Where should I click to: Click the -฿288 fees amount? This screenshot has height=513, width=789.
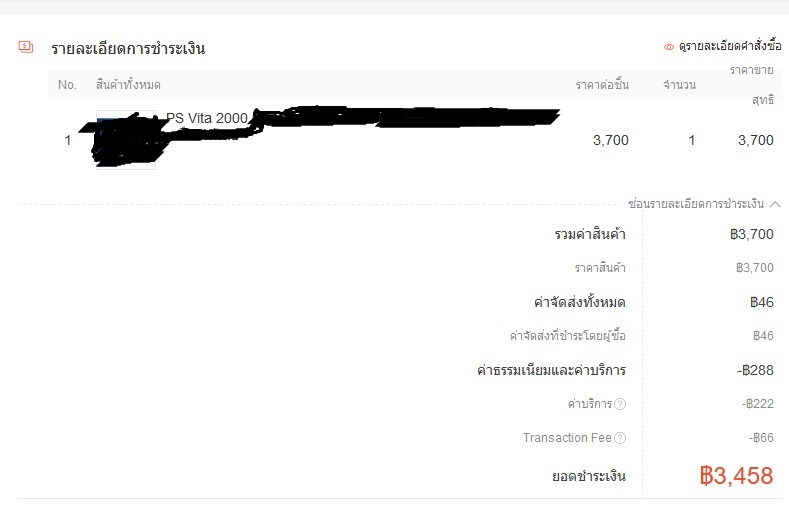coord(755,370)
